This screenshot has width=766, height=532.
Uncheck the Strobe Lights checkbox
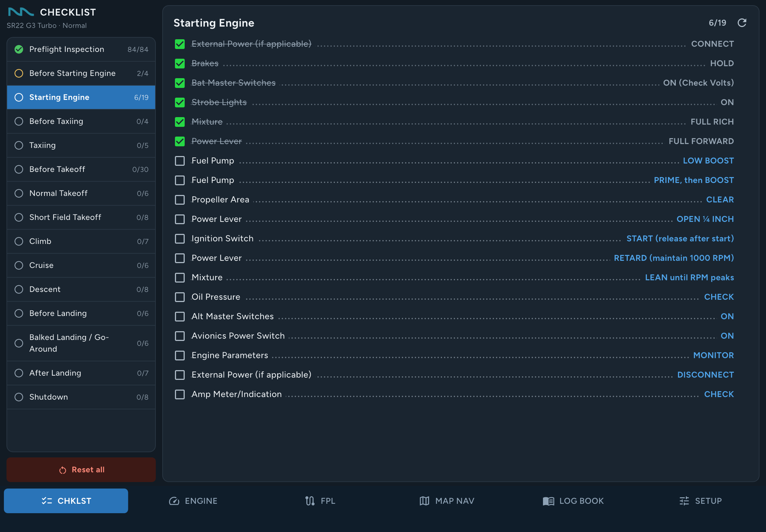[x=180, y=102]
